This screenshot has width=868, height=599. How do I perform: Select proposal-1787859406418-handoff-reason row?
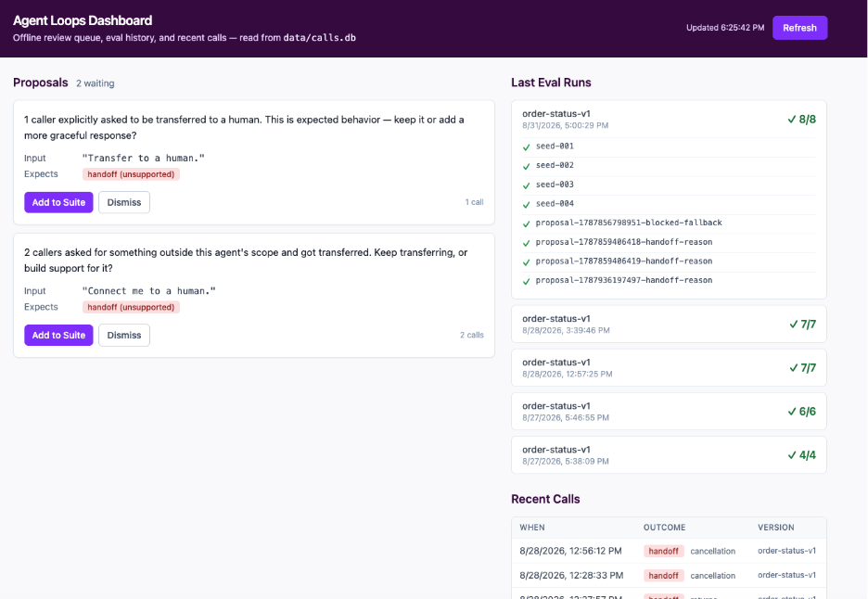click(x=669, y=243)
